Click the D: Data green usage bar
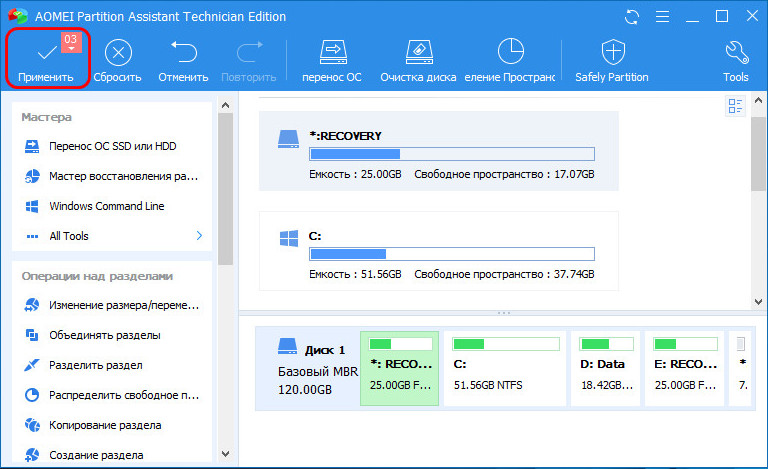Screen dimensions: 768x469 (606, 344)
